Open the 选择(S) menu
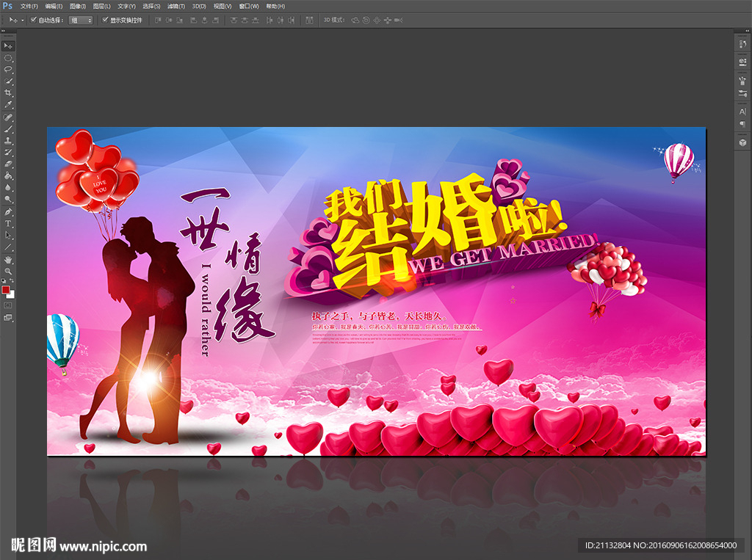The height and width of the screenshot is (560, 752). click(x=151, y=6)
